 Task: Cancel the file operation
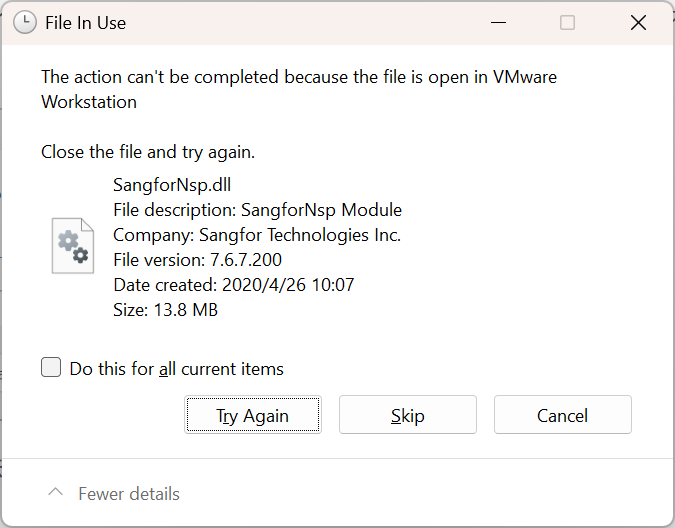562,415
